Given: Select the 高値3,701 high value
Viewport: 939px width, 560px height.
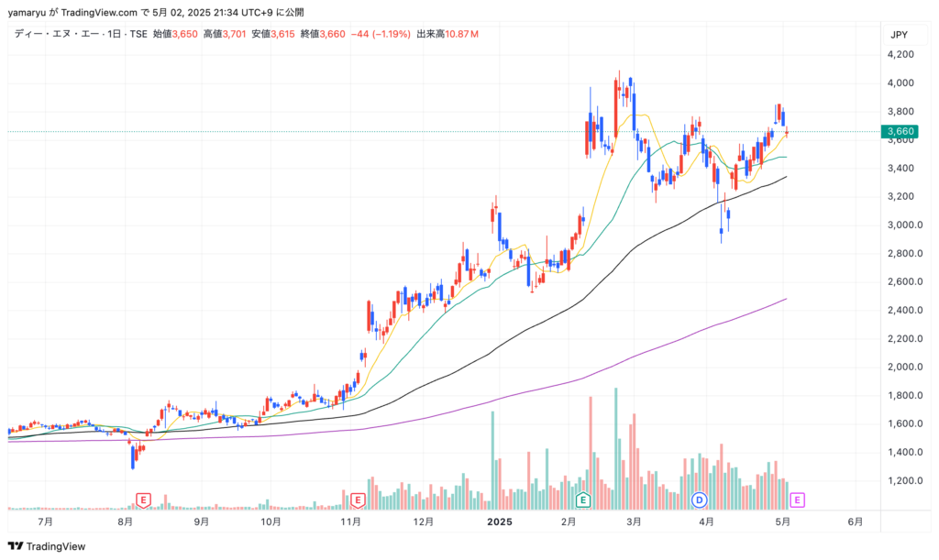Looking at the screenshot, I should click(x=225, y=34).
